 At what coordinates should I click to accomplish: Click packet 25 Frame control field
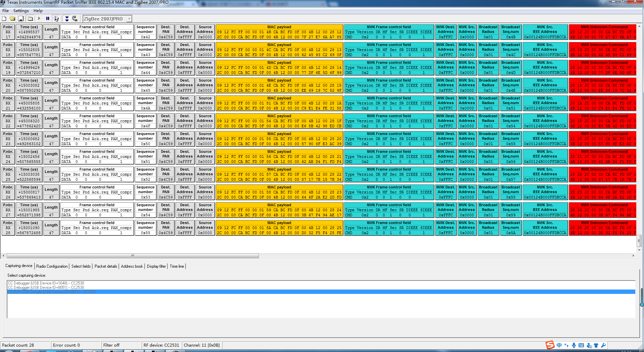[x=97, y=174]
